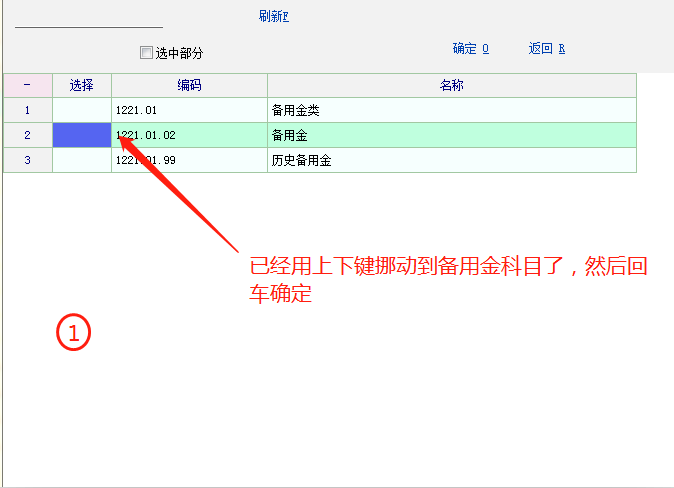Toggle the blue selection cell in 备用金 row
Viewport: 674px width, 488px height.
pos(82,135)
